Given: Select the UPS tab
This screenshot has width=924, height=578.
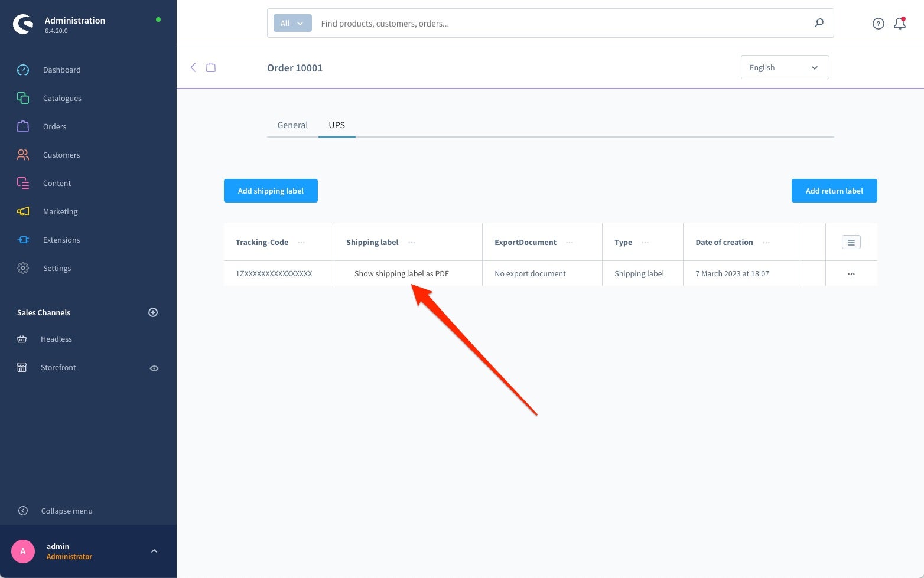Looking at the screenshot, I should point(337,125).
